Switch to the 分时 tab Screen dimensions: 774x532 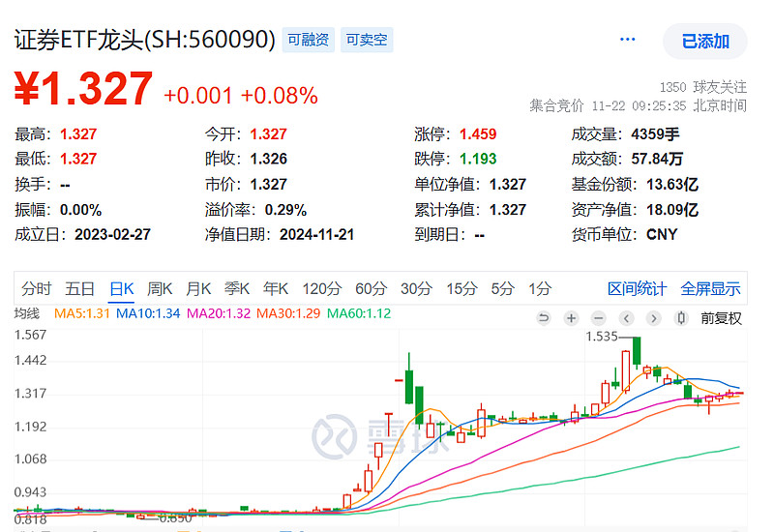coord(37,288)
